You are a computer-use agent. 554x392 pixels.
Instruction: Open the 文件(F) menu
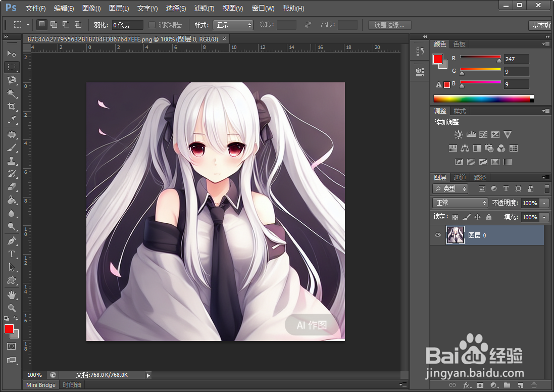pyautogui.click(x=36, y=8)
